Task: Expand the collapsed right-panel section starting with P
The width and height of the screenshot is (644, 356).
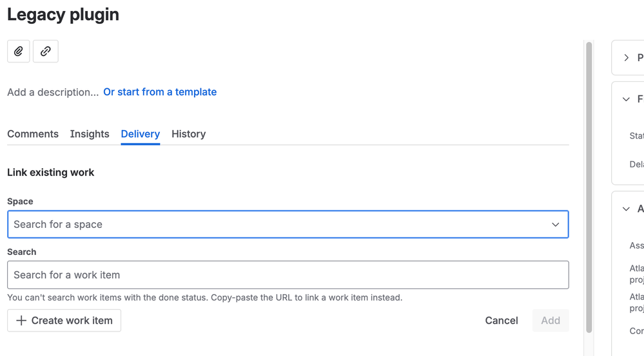Action: pyautogui.click(x=627, y=58)
